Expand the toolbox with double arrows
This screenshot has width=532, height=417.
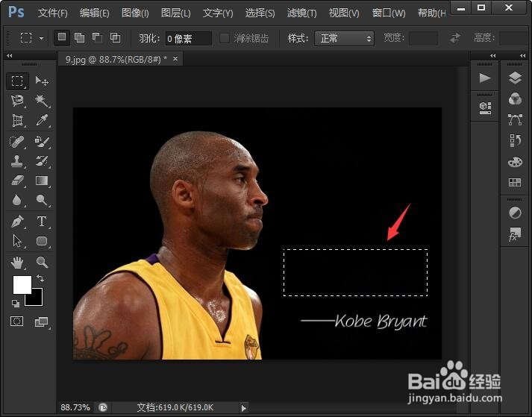(x=10, y=56)
